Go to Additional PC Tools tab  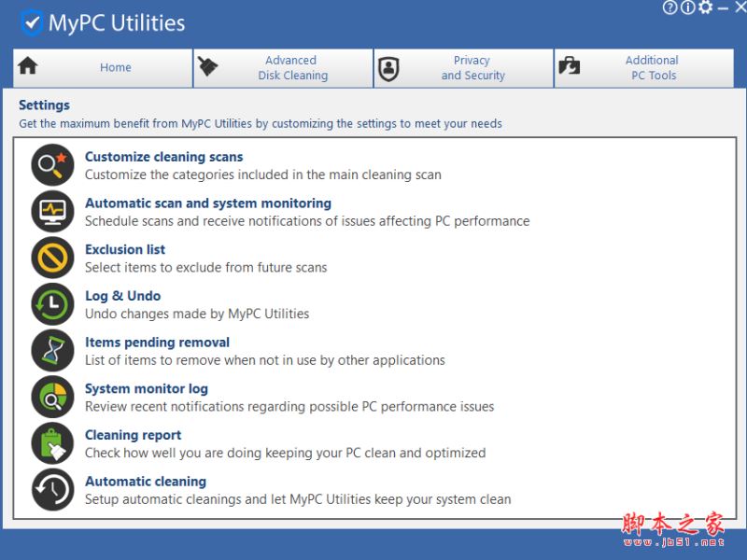tap(644, 67)
